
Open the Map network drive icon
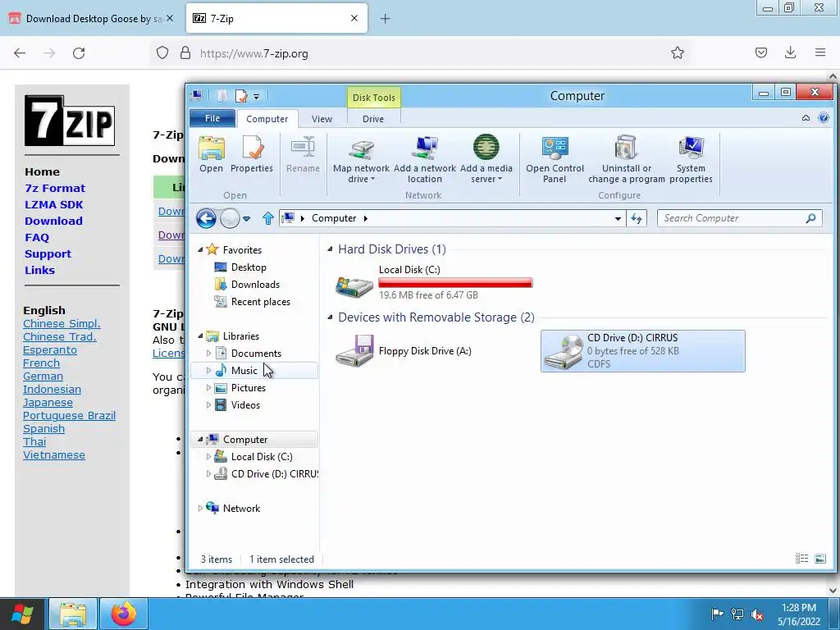coord(361,159)
